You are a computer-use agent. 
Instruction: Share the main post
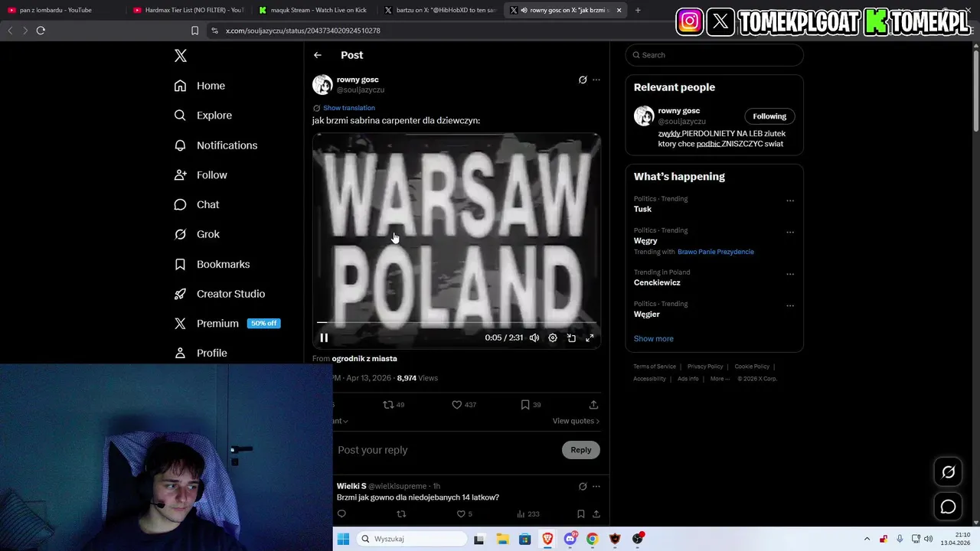(593, 405)
